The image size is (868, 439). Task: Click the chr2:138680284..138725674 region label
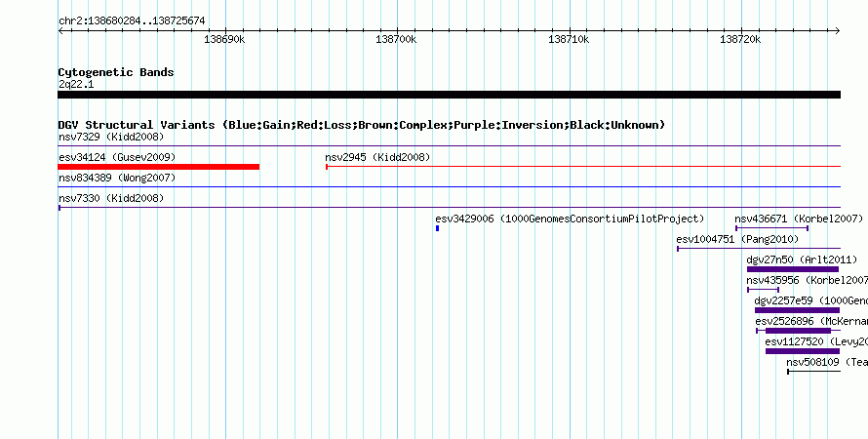coord(132,21)
